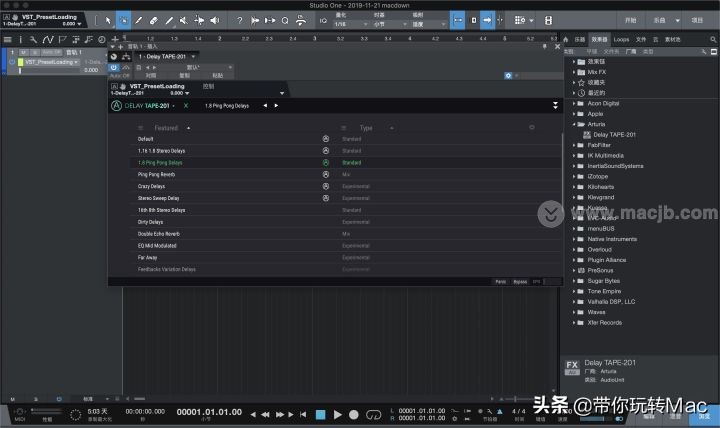The image size is (720, 428).
Task: Sort presets by Type column header
Action: (x=365, y=128)
